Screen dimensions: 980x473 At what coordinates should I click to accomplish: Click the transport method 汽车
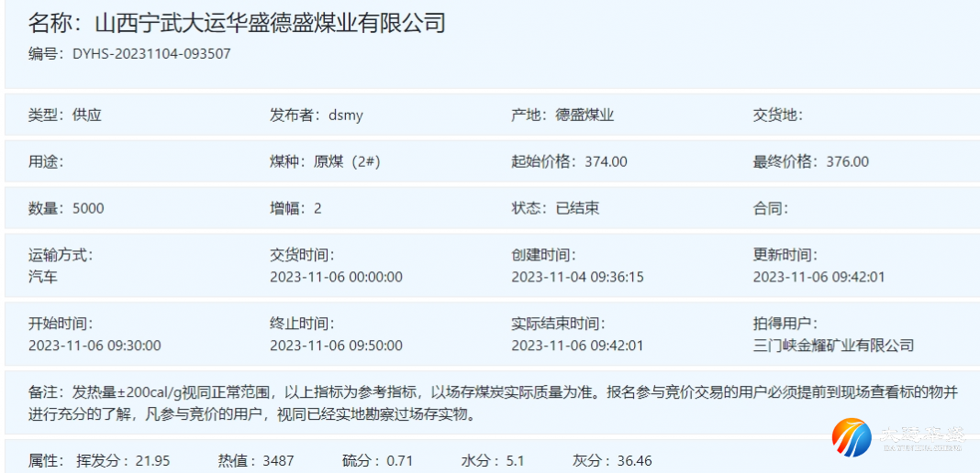42,277
